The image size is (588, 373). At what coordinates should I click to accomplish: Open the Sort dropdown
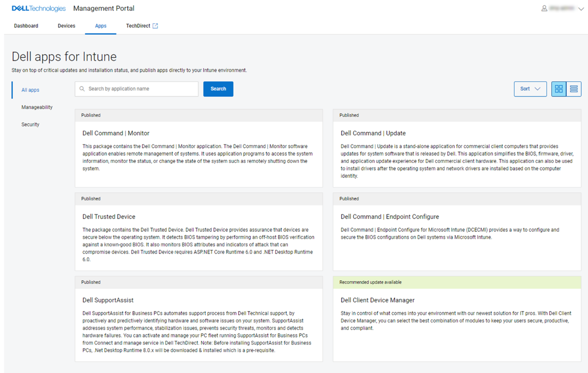click(x=530, y=89)
